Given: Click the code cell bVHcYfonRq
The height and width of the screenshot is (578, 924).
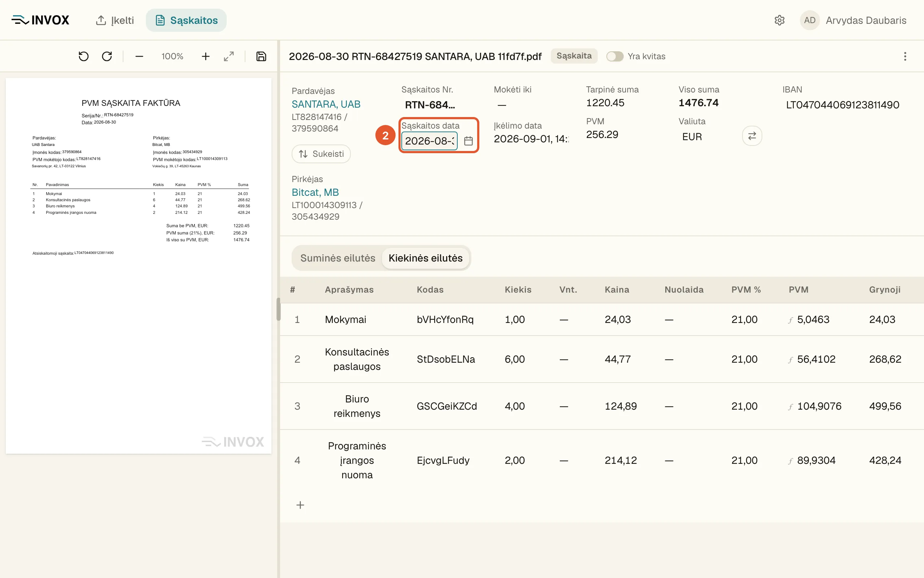Looking at the screenshot, I should 445,320.
